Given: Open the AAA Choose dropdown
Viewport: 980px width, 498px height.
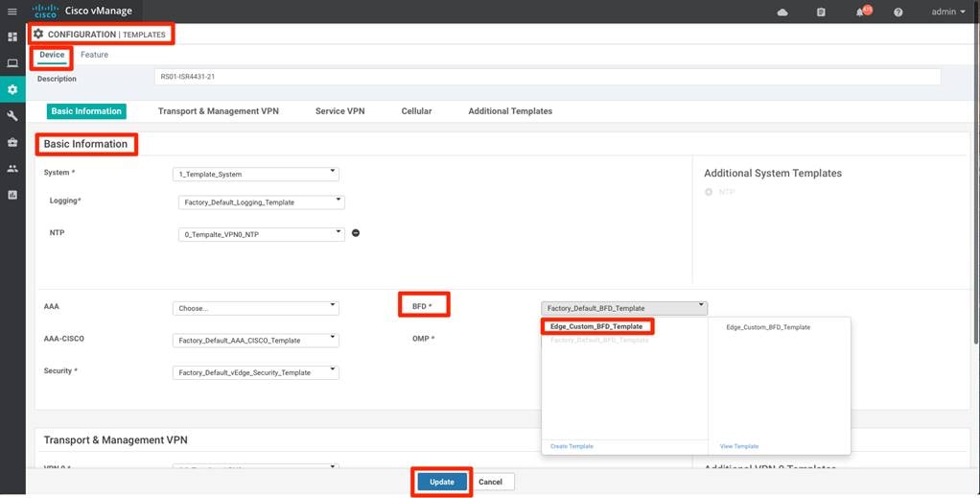Looking at the screenshot, I should click(256, 308).
